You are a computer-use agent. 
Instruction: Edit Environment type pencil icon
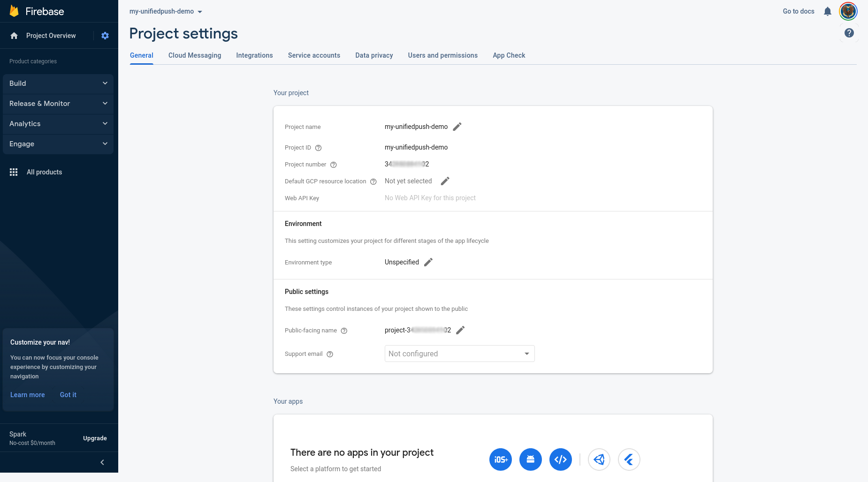[428, 262]
